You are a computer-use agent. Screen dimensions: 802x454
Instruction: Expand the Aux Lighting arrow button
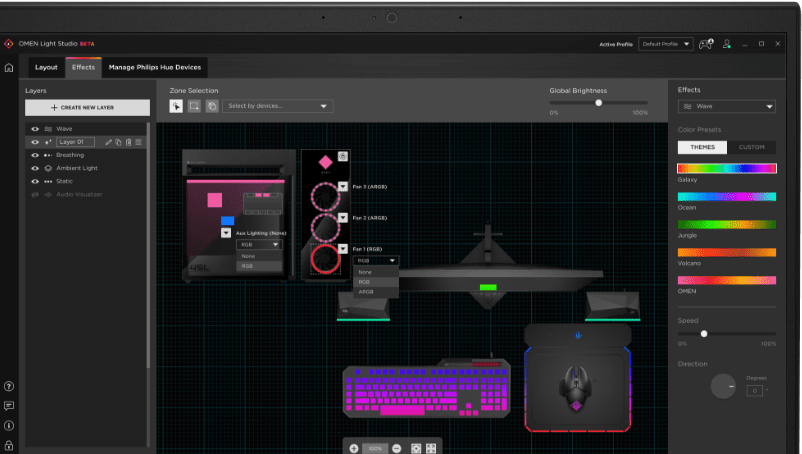pyautogui.click(x=226, y=233)
